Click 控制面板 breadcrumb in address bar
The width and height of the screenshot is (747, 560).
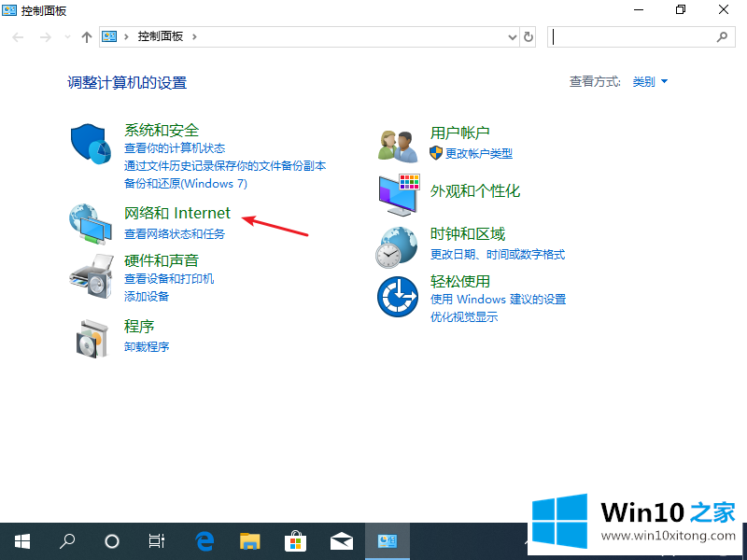point(160,36)
